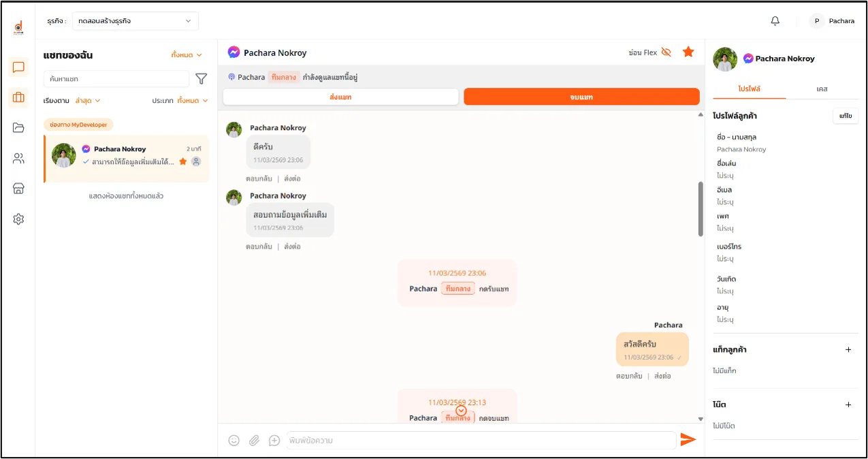Open the briefcase cases icon in sidebar
Viewport: 868px width, 459px height.
(x=18, y=97)
